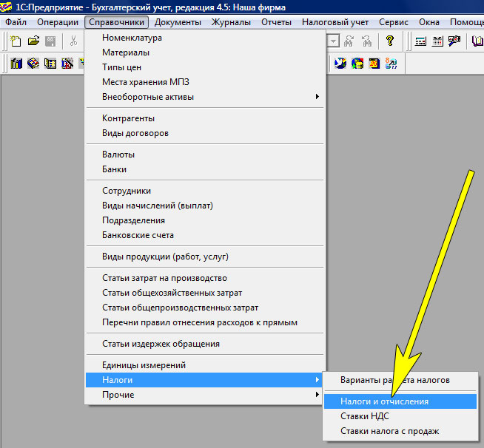Open Статьи издержек обращения

(205, 344)
